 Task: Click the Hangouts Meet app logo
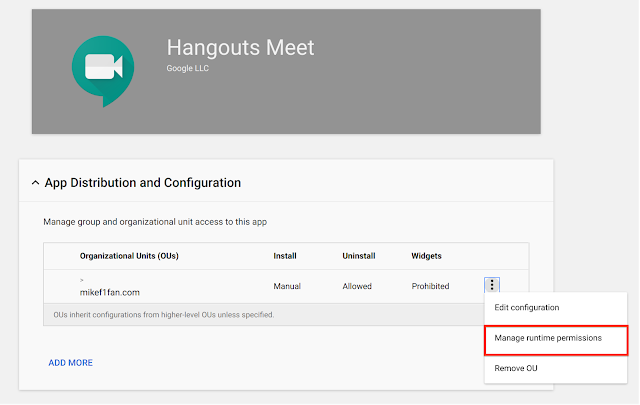[103, 71]
